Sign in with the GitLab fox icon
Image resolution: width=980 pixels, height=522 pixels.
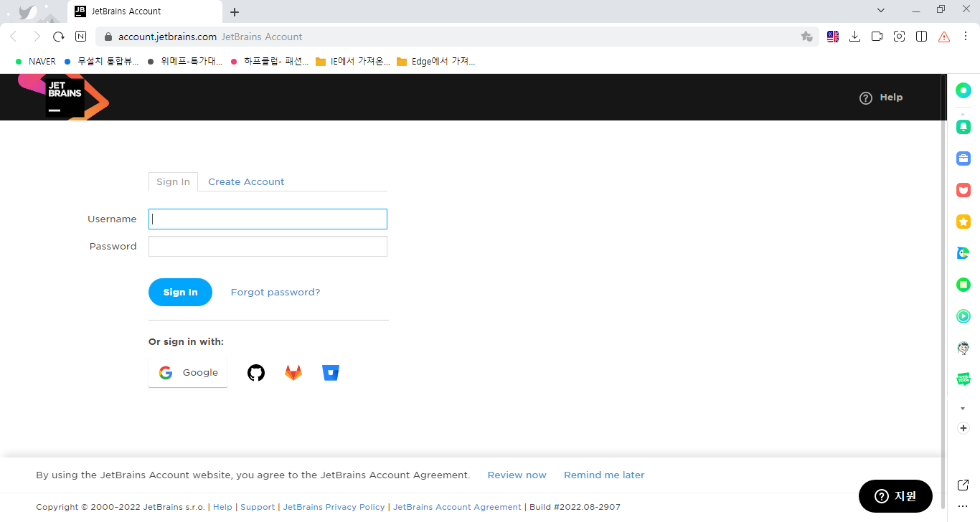(x=293, y=373)
